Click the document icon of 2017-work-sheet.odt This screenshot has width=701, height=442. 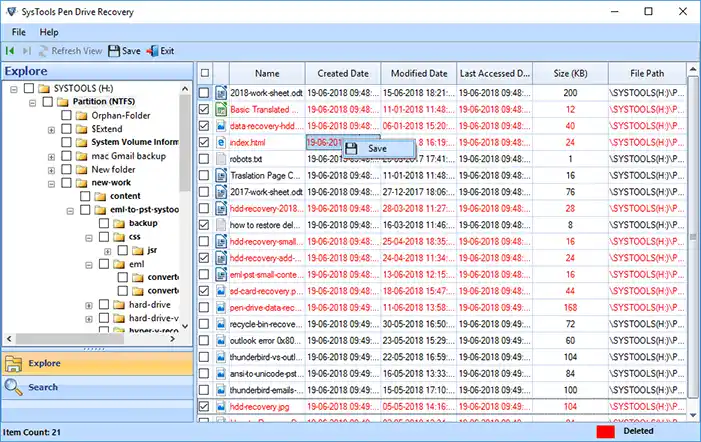point(221,192)
